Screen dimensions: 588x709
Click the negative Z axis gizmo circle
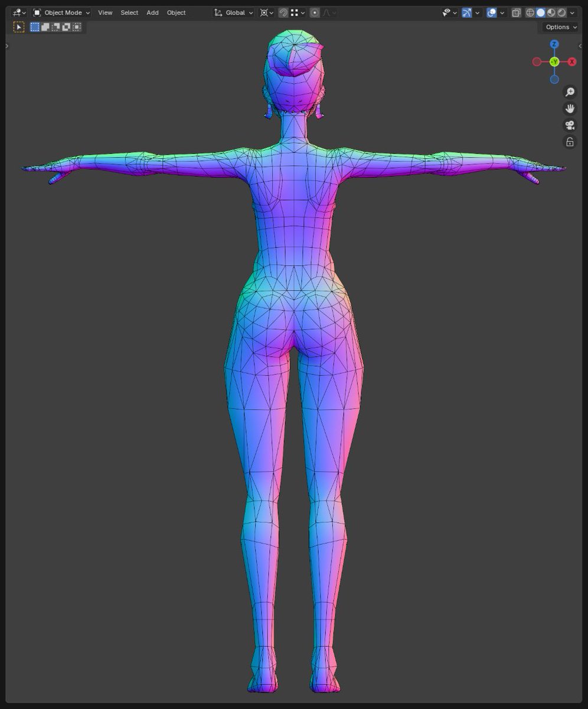[554, 79]
